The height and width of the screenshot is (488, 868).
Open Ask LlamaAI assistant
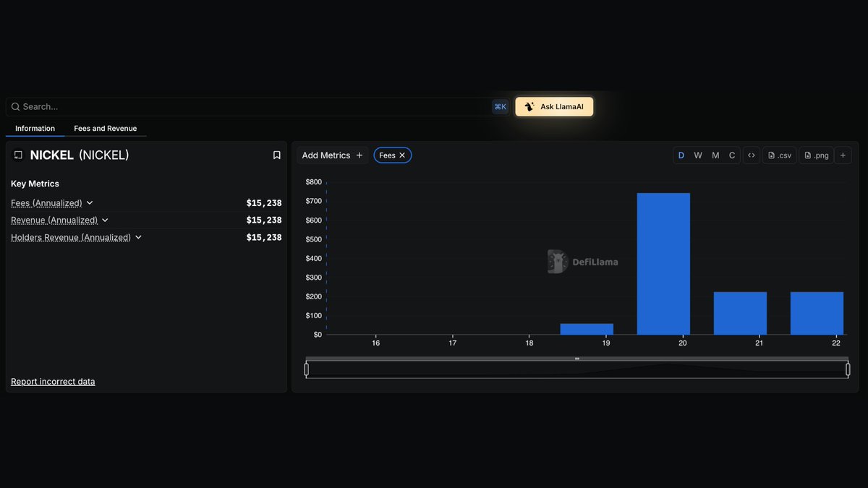pos(554,107)
